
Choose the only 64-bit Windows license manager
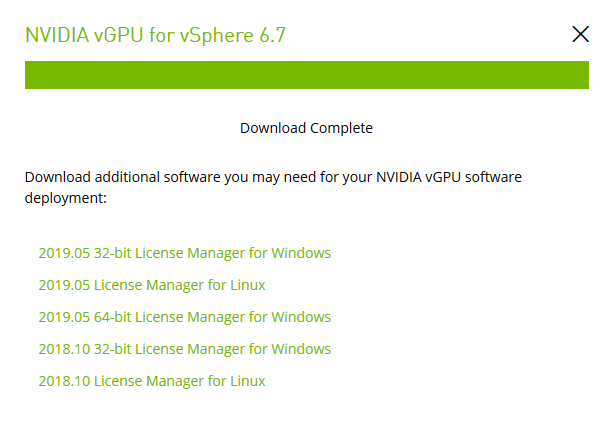[184, 317]
